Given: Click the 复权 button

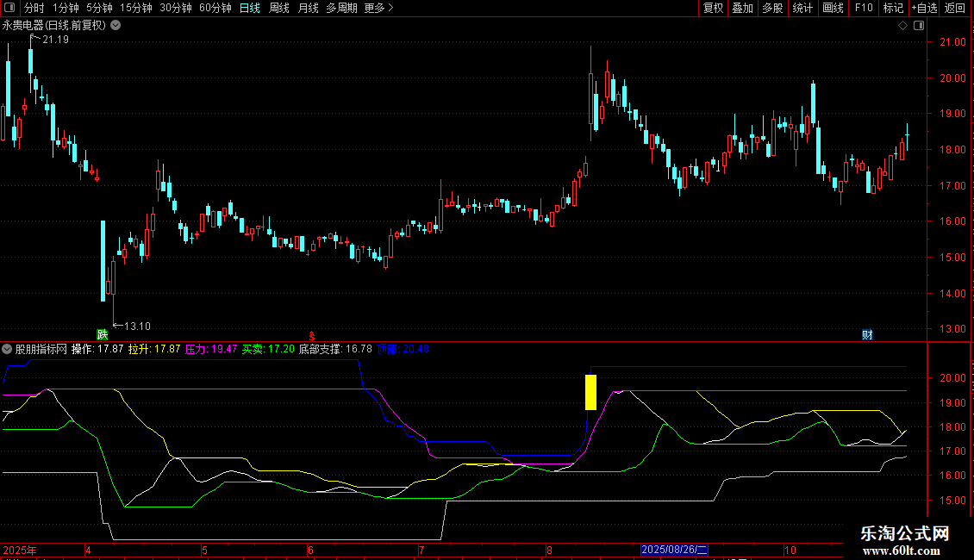Looking at the screenshot, I should pyautogui.click(x=713, y=8).
